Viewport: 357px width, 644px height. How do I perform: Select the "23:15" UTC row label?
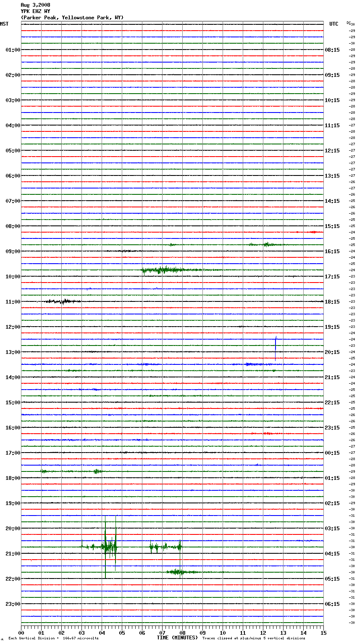[332, 428]
